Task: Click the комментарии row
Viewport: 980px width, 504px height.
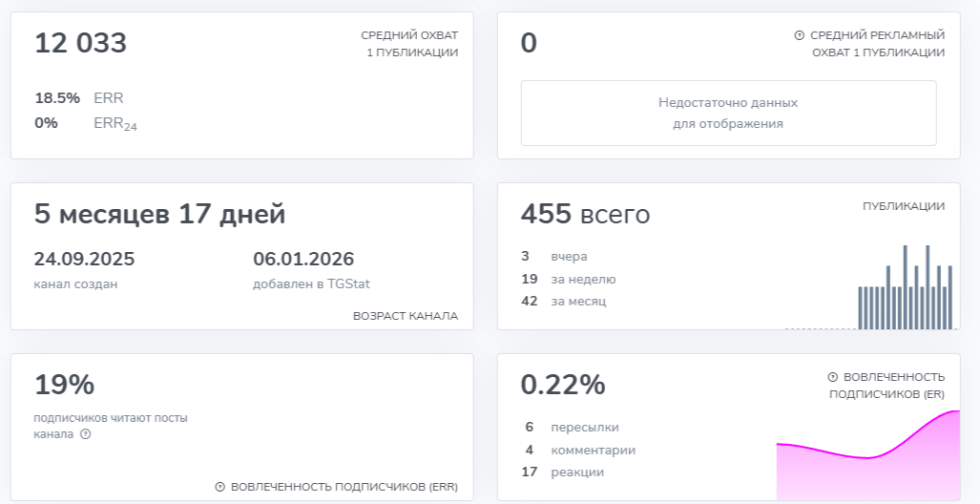Action: [580, 450]
